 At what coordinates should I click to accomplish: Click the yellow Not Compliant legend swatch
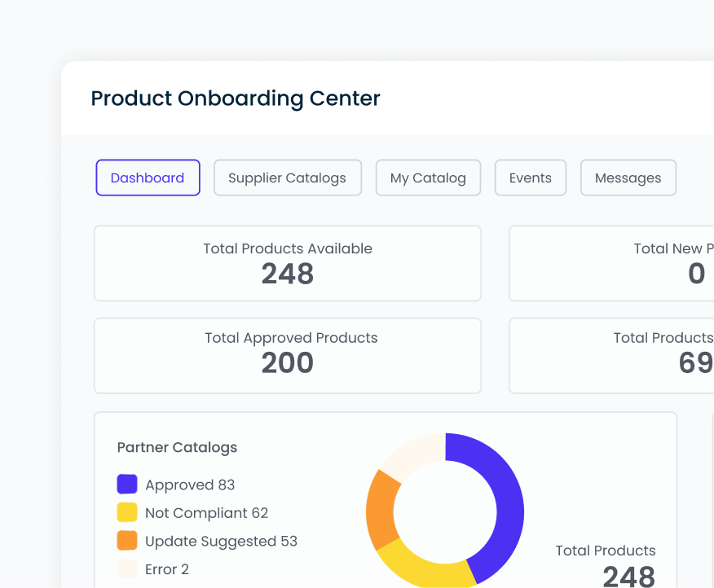tap(126, 512)
